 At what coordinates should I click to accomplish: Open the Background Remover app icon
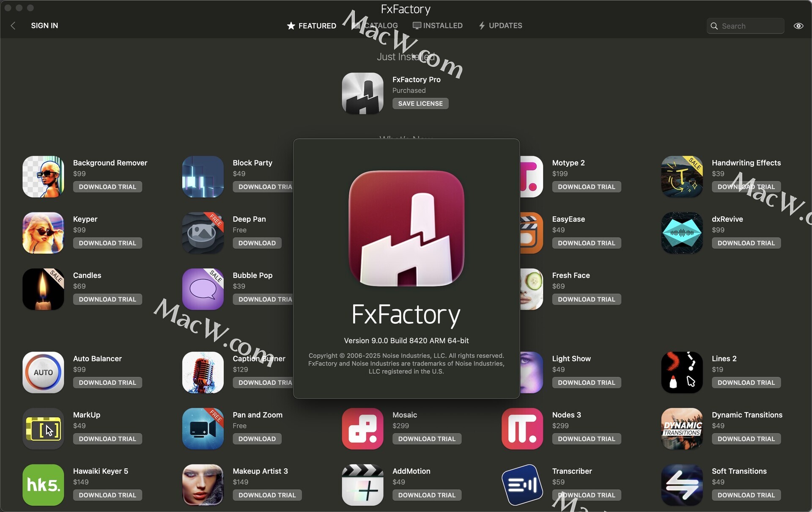(43, 176)
